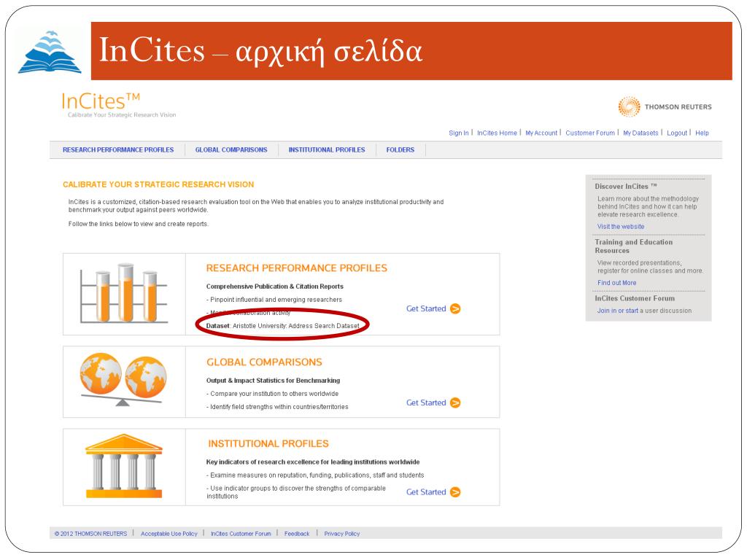
Task: Open the Folders menu tab
Action: coord(400,149)
